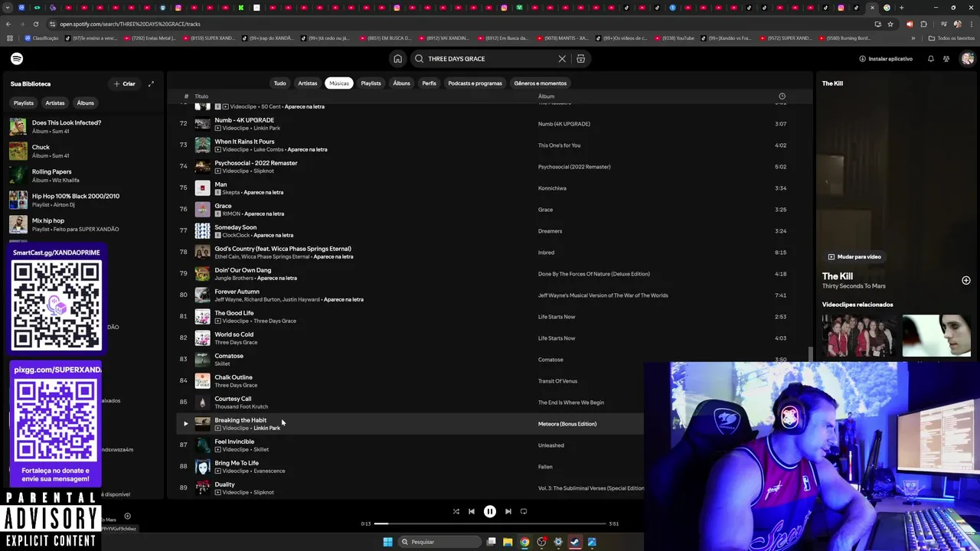Skip to the next track
Screen dimensions: 980x551
[508, 511]
